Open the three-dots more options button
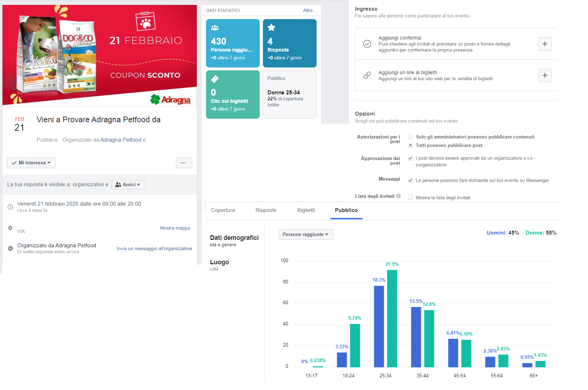 click(x=184, y=163)
